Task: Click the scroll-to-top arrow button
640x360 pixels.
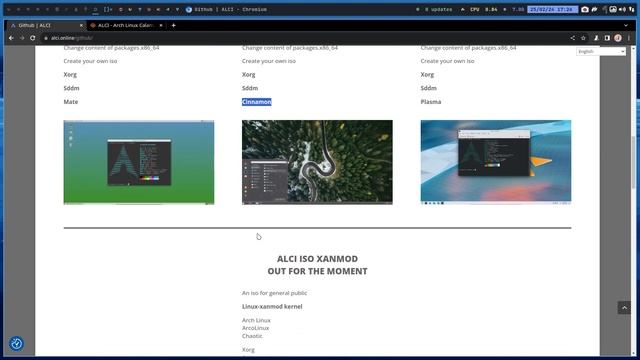Action: [x=624, y=308]
